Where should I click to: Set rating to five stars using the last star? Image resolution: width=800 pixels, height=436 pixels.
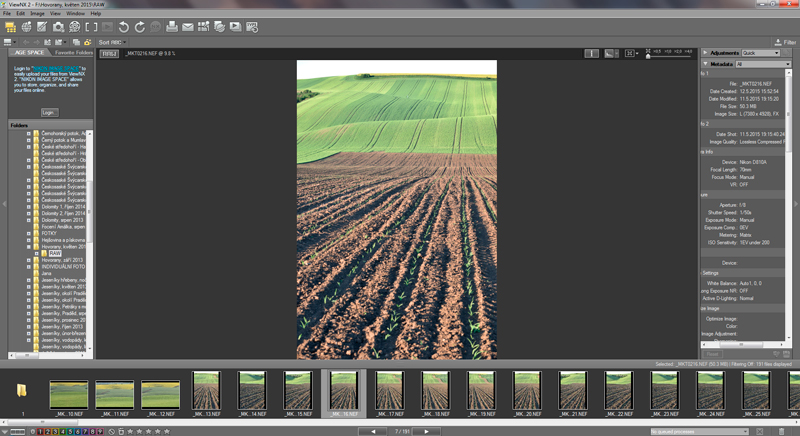point(166,431)
